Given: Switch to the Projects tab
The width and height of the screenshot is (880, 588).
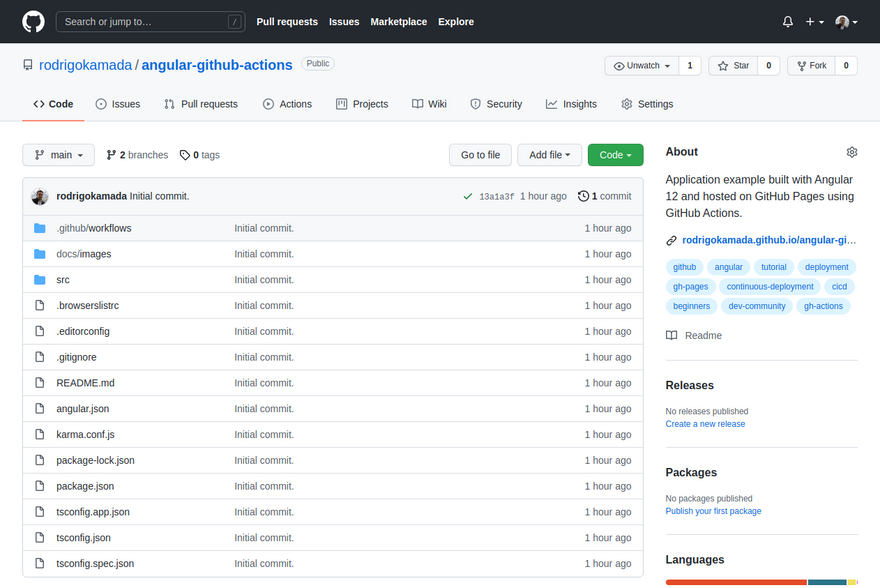Looking at the screenshot, I should click(362, 104).
